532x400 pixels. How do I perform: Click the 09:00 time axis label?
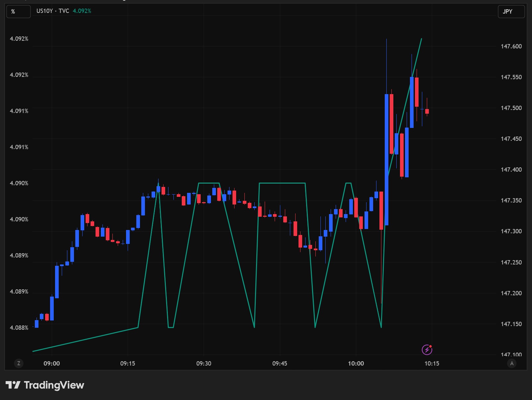click(x=52, y=364)
